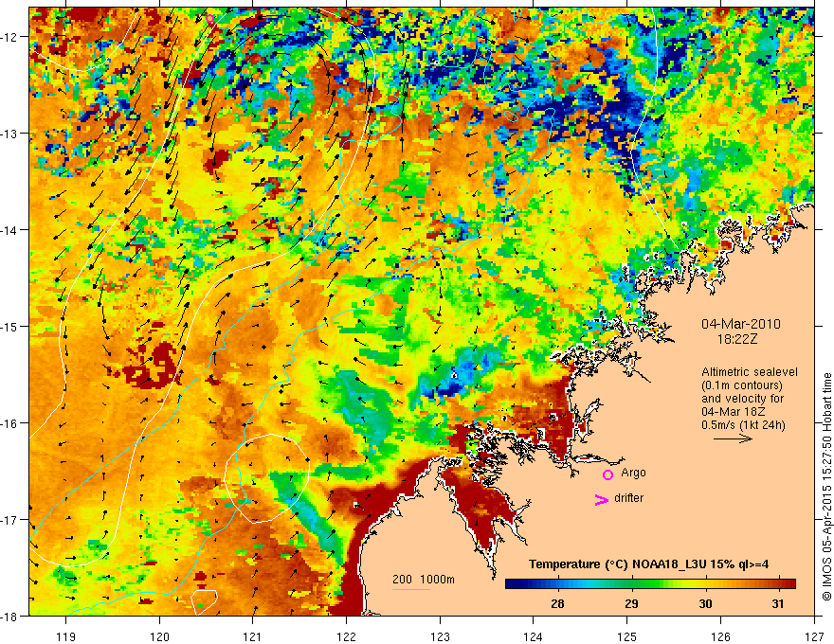
Task: Click the magenta drifter arrow in the legend
Action: click(x=601, y=499)
